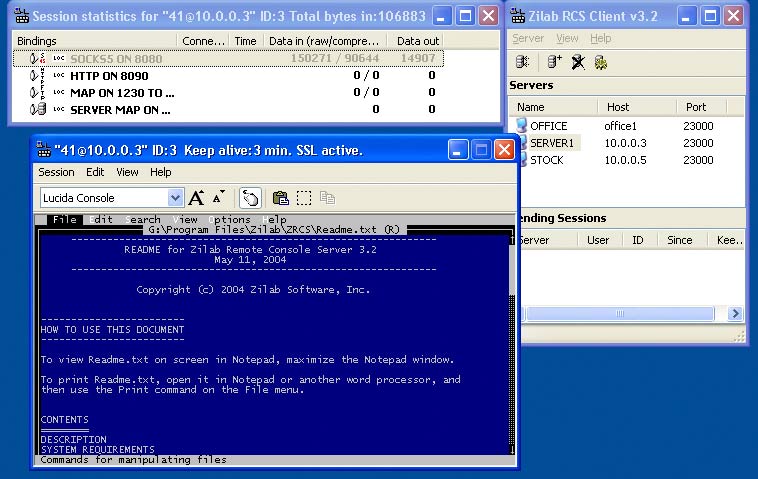Click the Session statistics window title icon
The image size is (758, 479).
click(x=22, y=16)
